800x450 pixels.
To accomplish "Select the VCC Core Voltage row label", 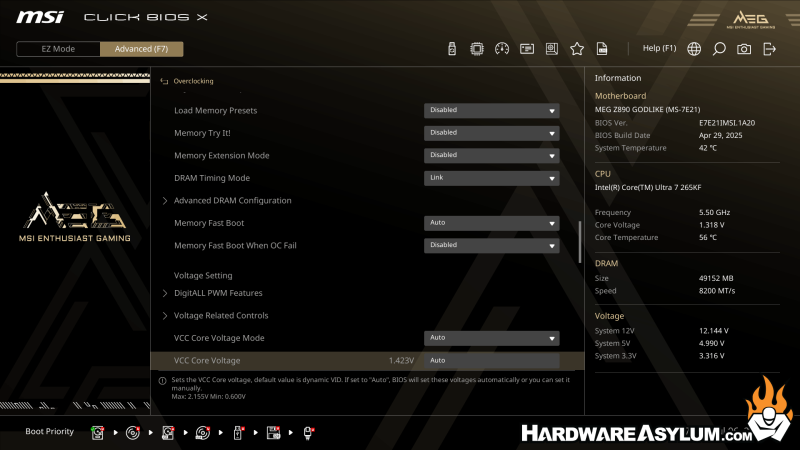I will [207, 360].
